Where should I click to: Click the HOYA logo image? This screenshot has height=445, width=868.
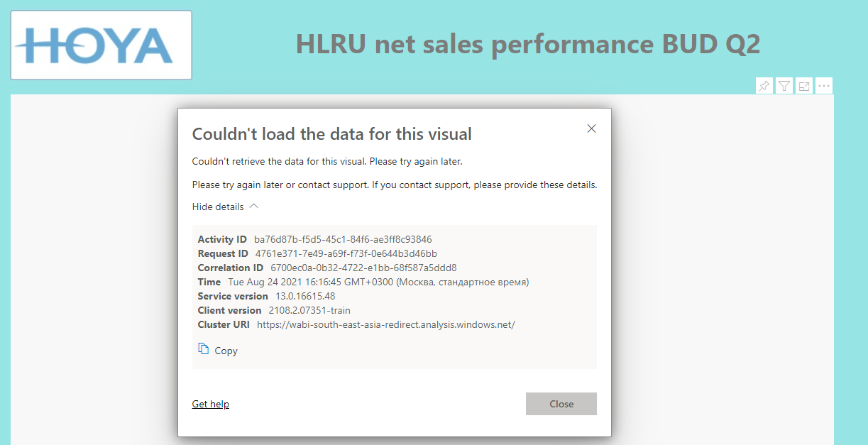pos(101,45)
